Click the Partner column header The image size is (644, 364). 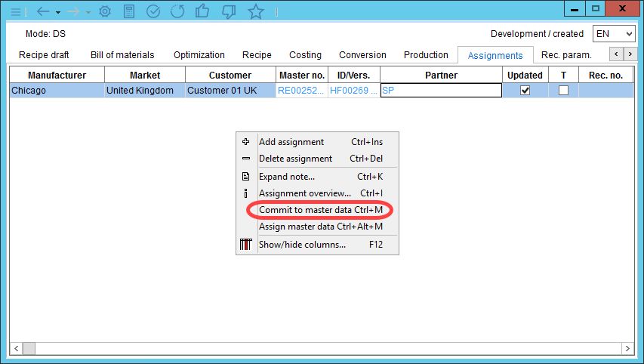[x=441, y=76]
